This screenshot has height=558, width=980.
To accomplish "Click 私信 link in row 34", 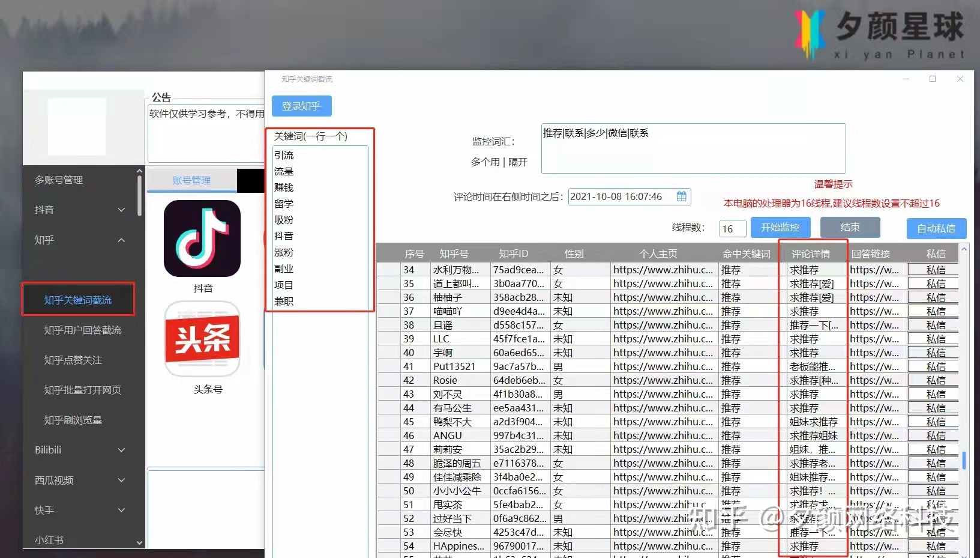I will [x=935, y=270].
